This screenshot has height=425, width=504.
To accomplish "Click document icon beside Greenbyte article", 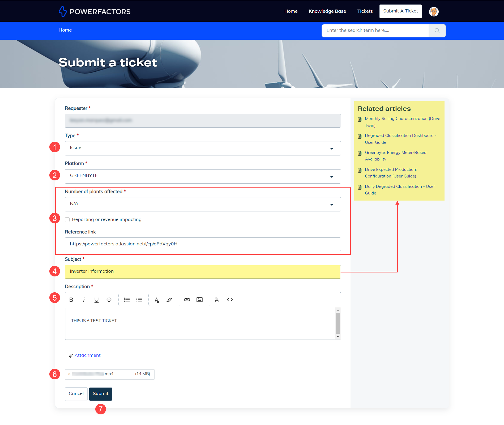I will coord(360,153).
